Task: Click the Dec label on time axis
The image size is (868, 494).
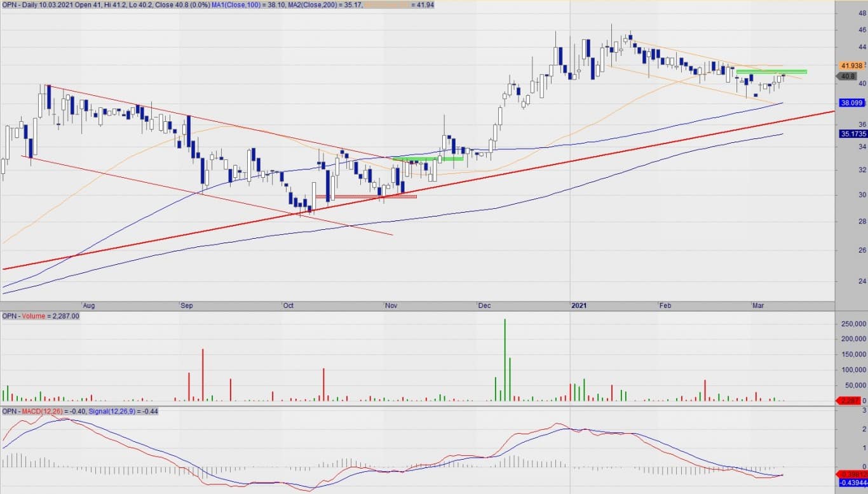Action: pos(484,306)
